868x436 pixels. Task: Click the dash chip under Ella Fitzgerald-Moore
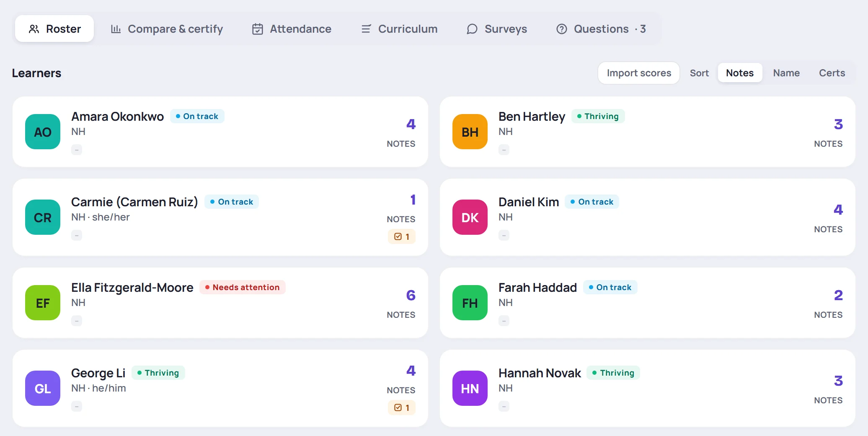click(x=77, y=321)
